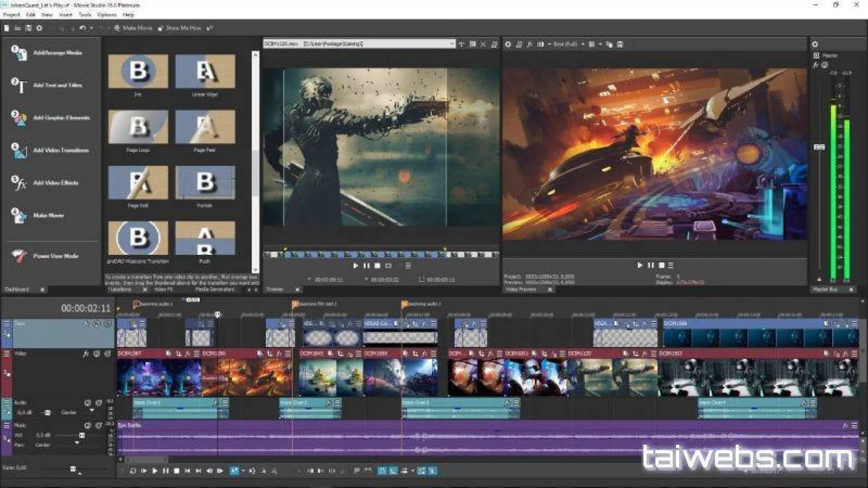Toggle loop playback in timeline transport
The height and width of the screenshot is (488, 868).
pyautogui.click(x=133, y=471)
